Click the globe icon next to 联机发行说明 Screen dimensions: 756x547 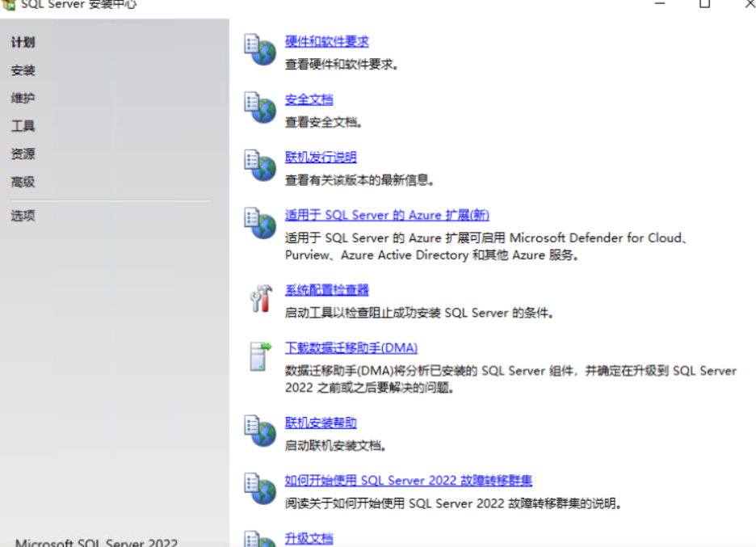(260, 165)
